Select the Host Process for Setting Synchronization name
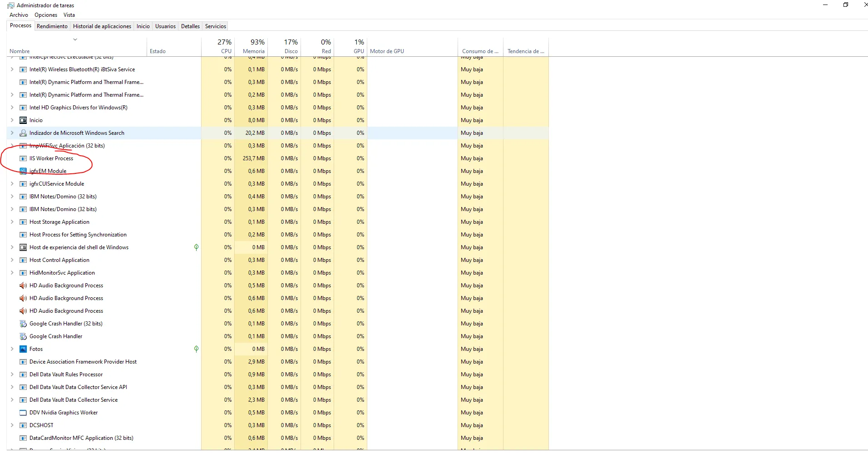Image resolution: width=868 pixels, height=453 pixels. [x=78, y=235]
